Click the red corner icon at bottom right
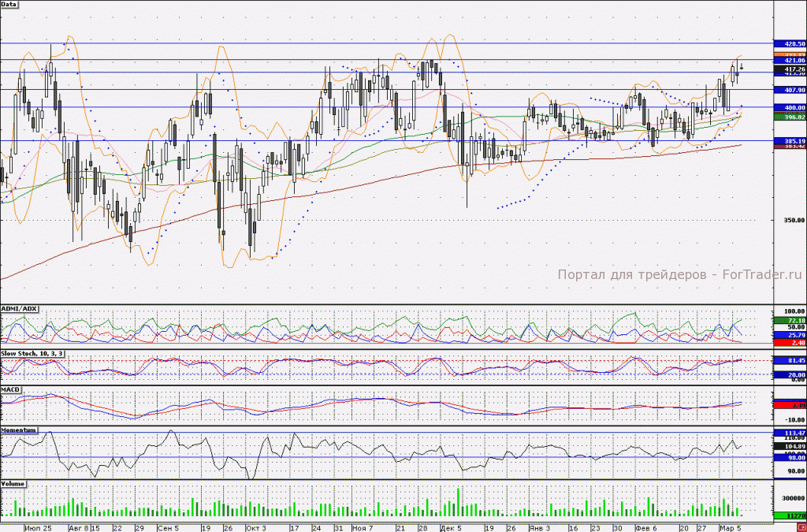807x532 pixels. tap(802, 528)
